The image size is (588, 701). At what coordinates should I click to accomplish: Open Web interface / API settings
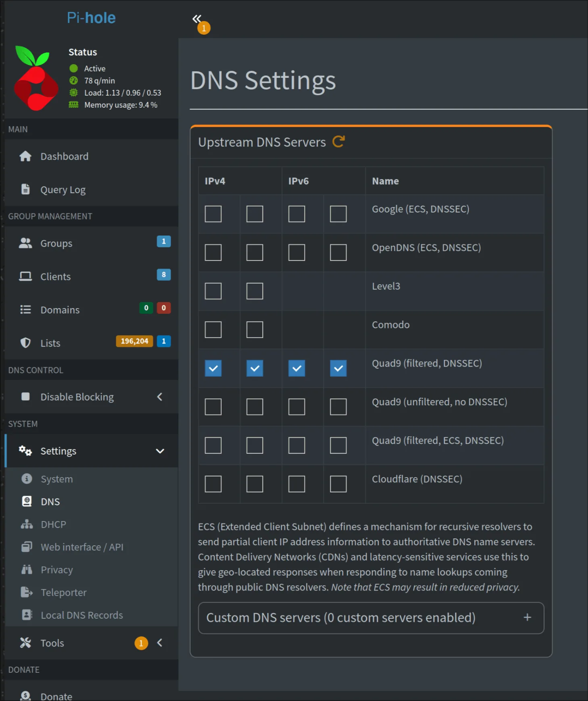pyautogui.click(x=91, y=547)
